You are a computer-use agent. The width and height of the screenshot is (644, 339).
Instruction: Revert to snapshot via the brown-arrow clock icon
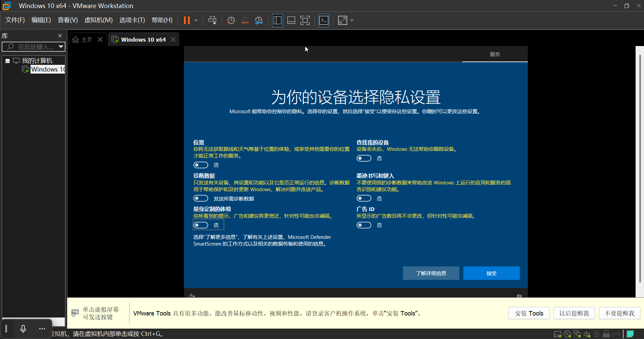245,20
